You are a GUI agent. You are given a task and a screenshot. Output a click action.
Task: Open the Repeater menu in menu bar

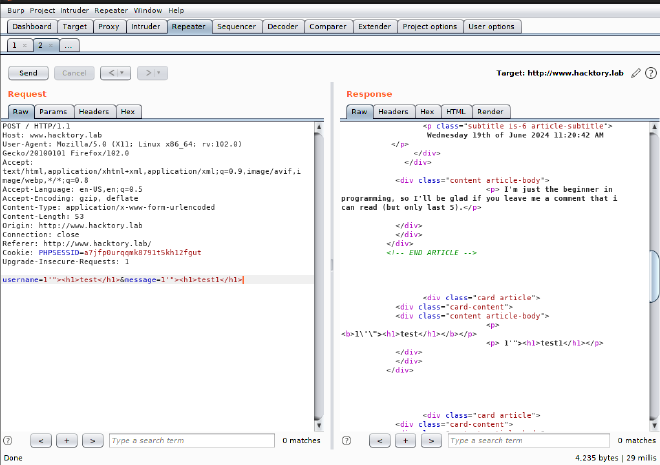pyautogui.click(x=111, y=11)
